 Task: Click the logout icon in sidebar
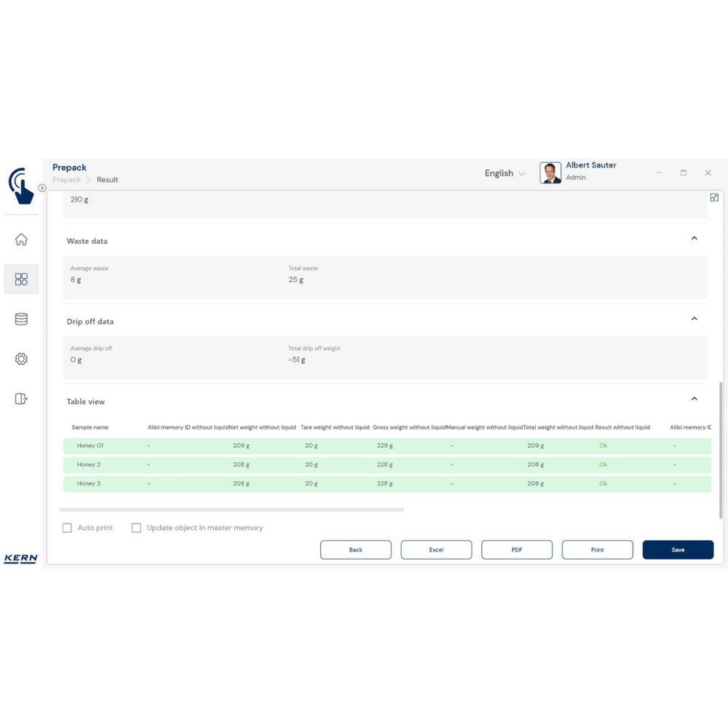click(x=21, y=398)
